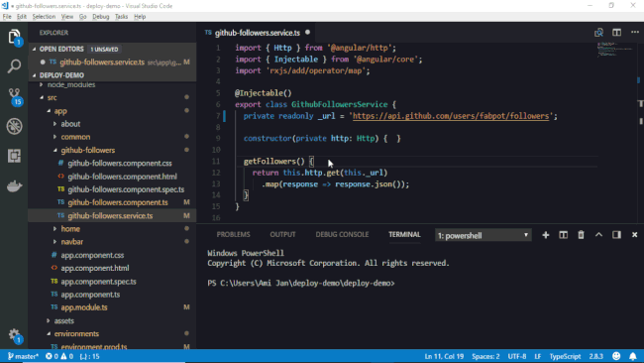Collapse the environments folder
The image size is (644, 363).
click(76, 333)
